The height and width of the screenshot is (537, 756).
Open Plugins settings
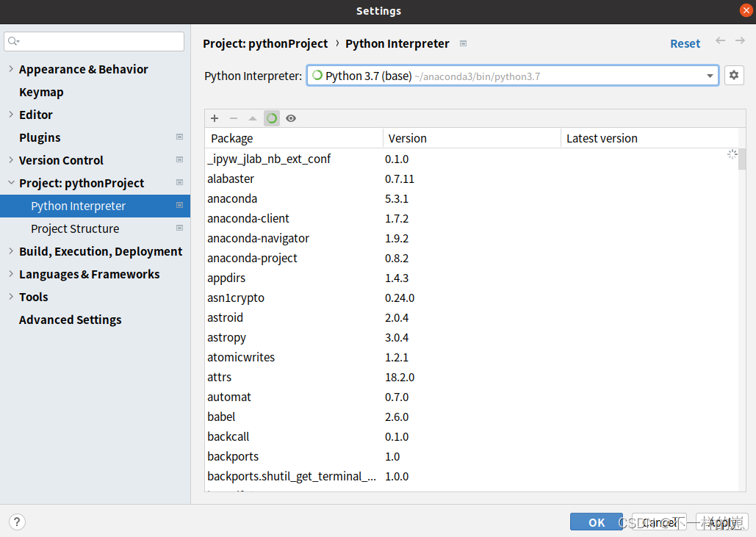point(40,137)
